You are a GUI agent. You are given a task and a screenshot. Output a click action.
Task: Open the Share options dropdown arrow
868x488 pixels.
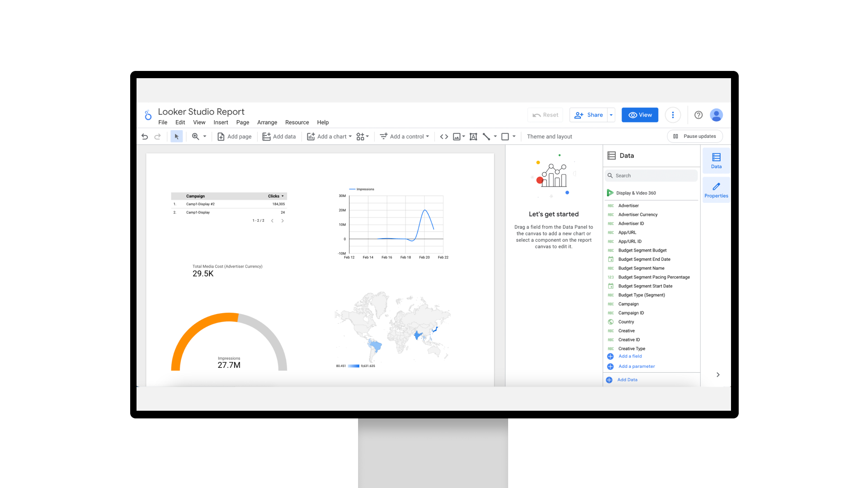pos(611,115)
